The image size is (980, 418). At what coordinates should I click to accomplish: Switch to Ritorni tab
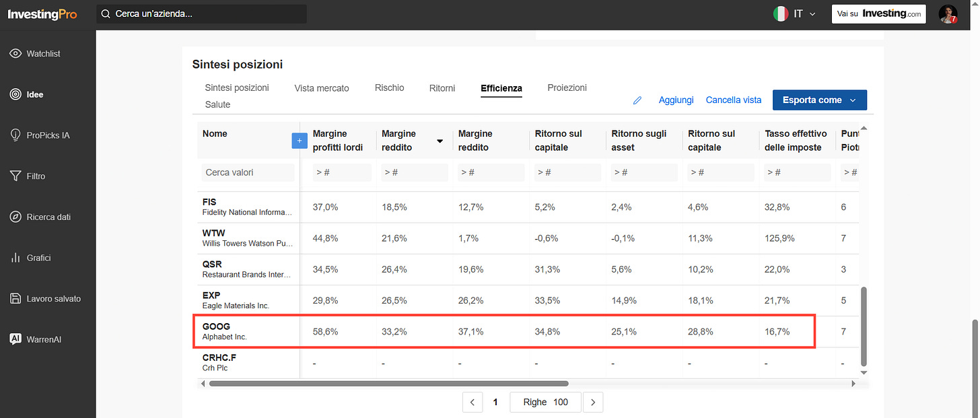[442, 88]
